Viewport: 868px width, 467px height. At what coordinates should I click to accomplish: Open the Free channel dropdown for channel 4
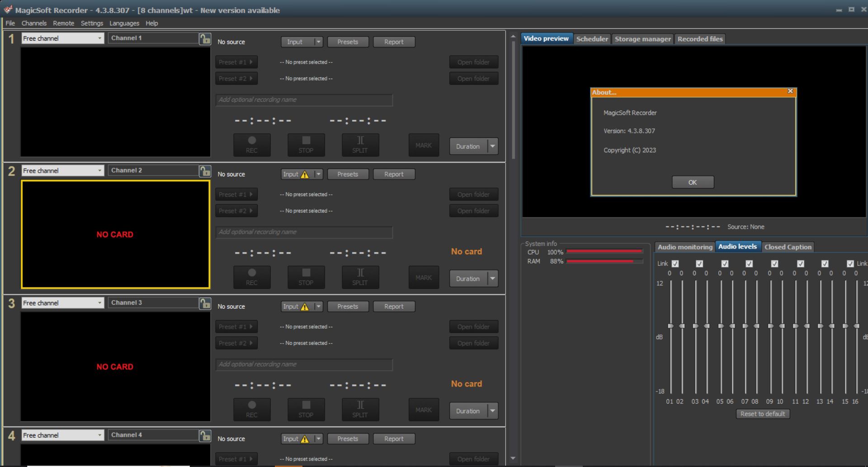tap(63, 436)
